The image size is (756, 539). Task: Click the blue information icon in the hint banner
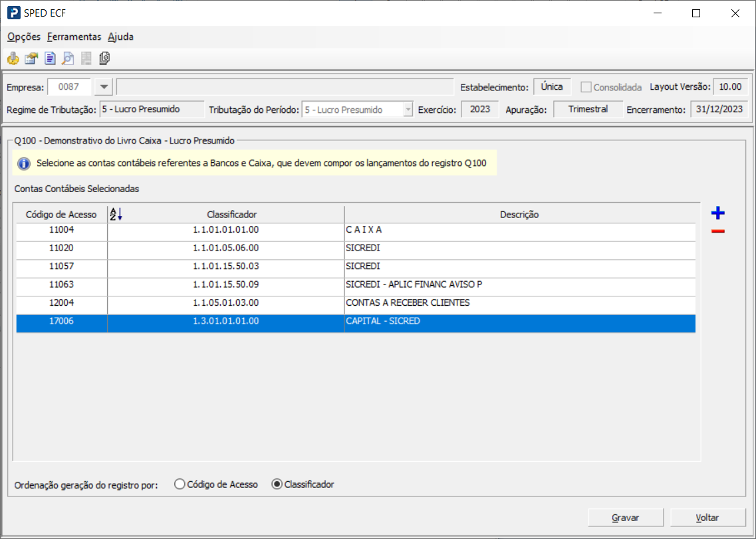coord(24,163)
